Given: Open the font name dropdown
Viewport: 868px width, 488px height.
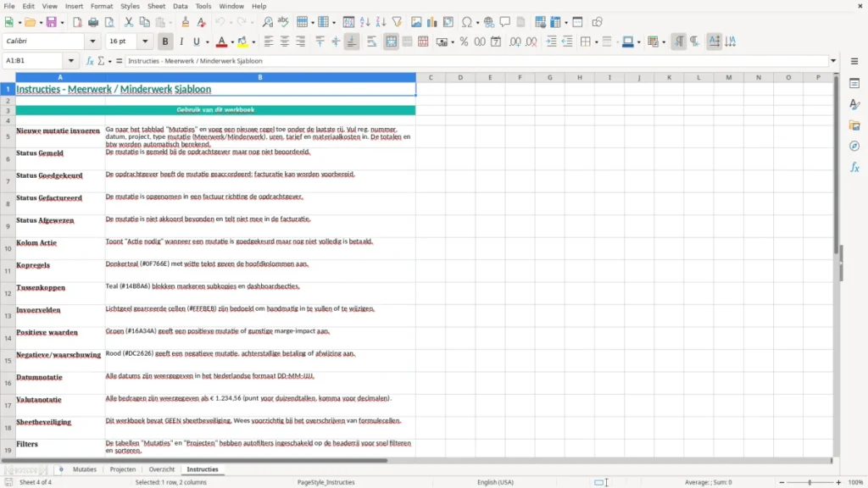Looking at the screenshot, I should pyautogui.click(x=92, y=42).
